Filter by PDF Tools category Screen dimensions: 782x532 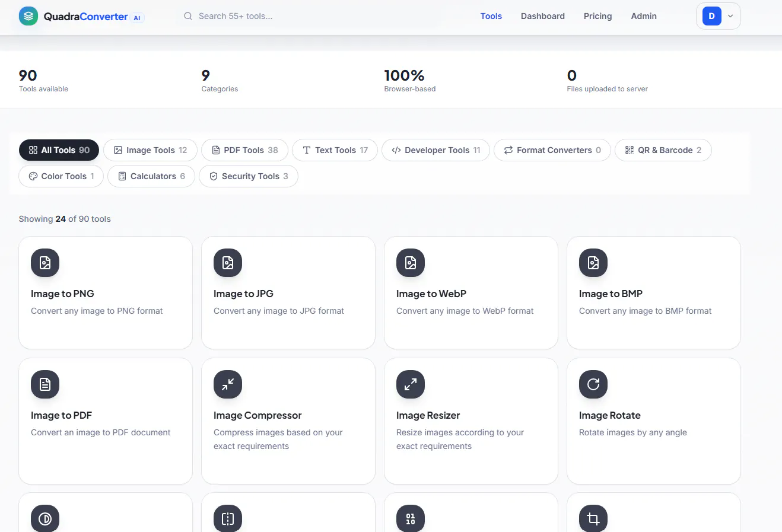pos(245,150)
